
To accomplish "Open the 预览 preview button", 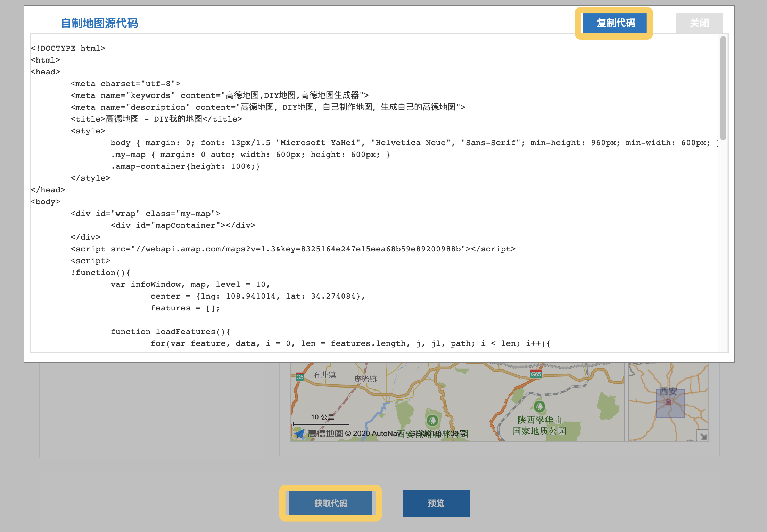I will pos(436,503).
